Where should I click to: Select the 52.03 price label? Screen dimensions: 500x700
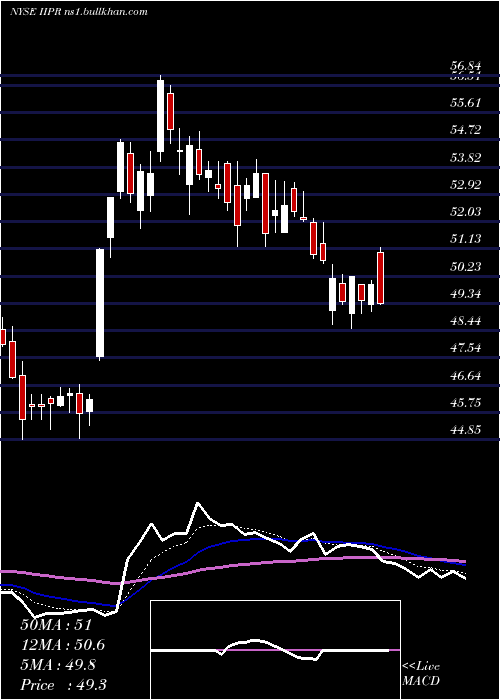pyautogui.click(x=465, y=211)
